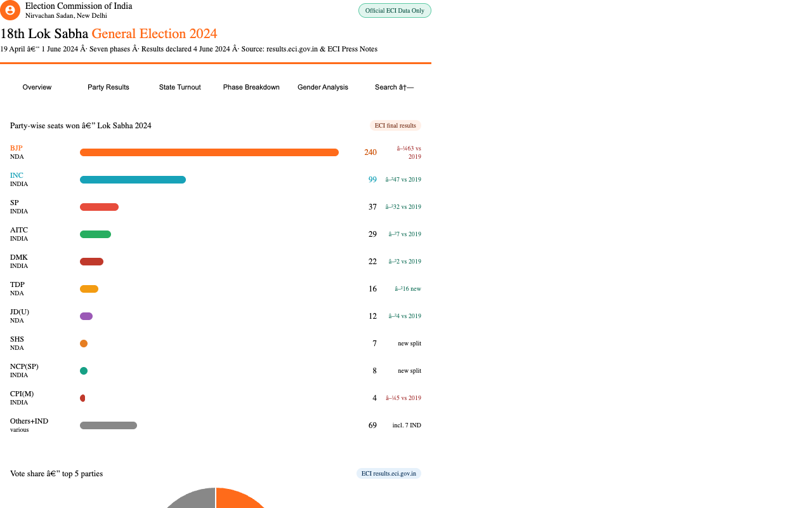Click the 'Party-wise seats won' section title
The image size is (812, 508).
click(81, 126)
